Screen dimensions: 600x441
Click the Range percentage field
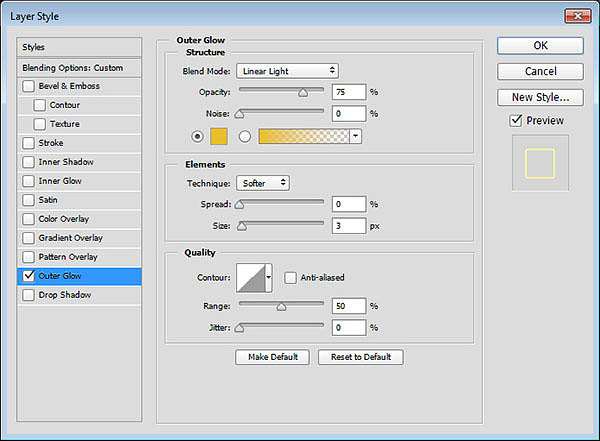[x=349, y=306]
